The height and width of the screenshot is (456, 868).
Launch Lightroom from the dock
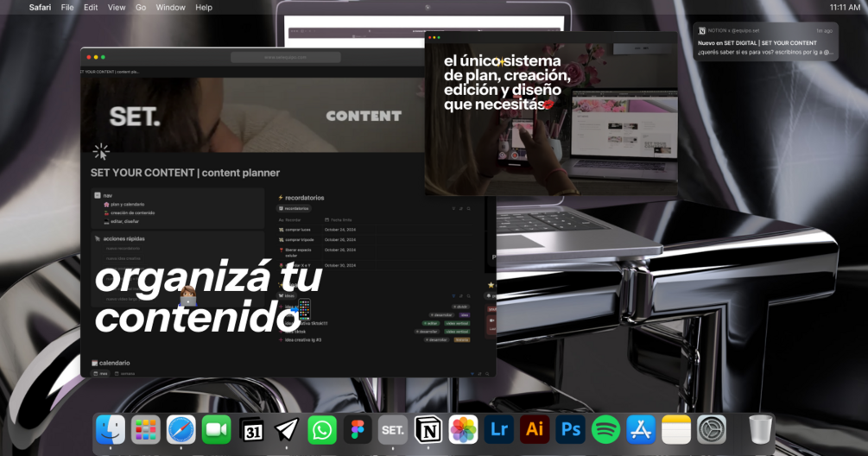(498, 429)
